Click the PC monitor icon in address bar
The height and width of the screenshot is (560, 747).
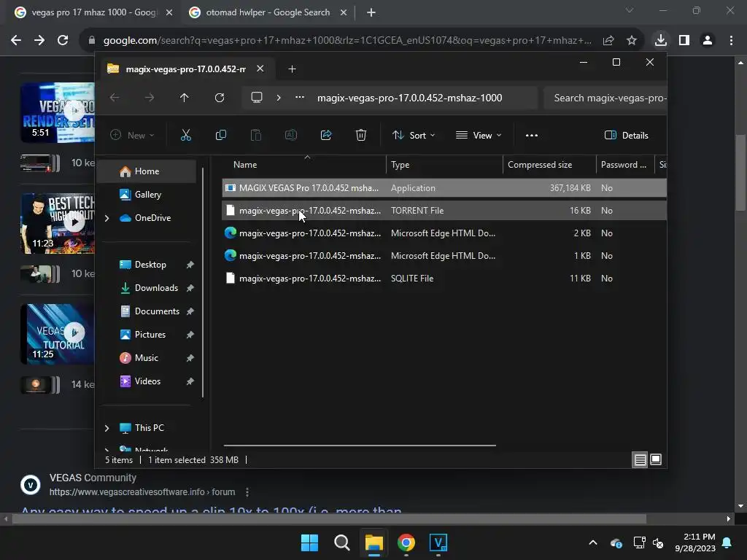coord(257,98)
